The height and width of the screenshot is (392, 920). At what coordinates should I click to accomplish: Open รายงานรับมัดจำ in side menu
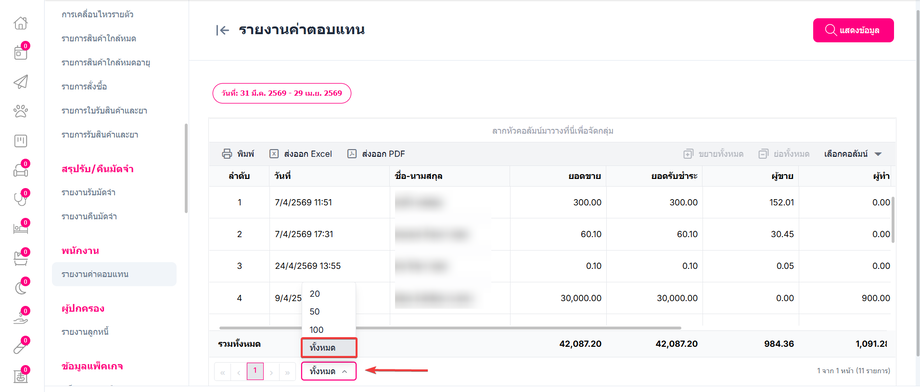88,192
